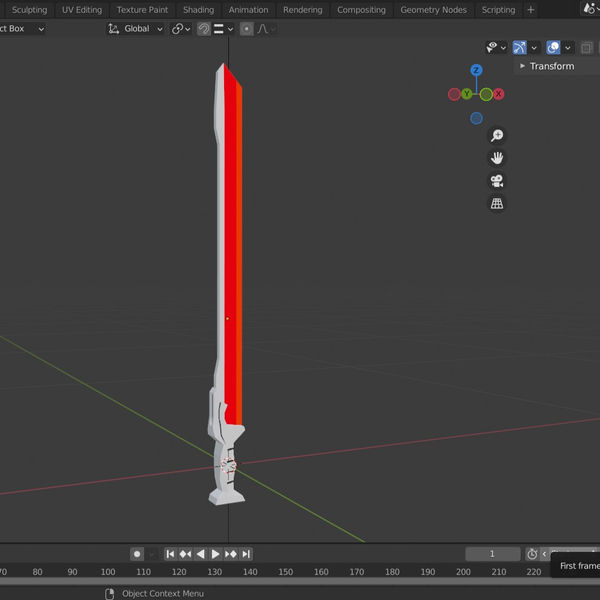The height and width of the screenshot is (600, 600).
Task: Open the pivot point dropdown
Action: [x=181, y=29]
